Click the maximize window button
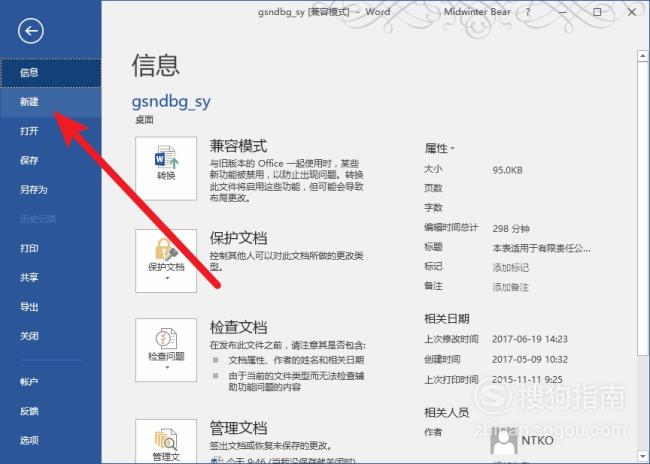650x464 pixels. pos(597,12)
